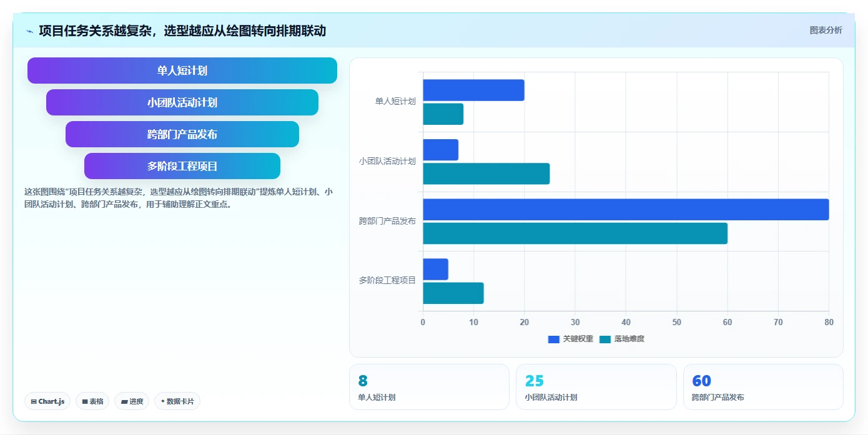Image resolution: width=868 pixels, height=435 pixels.
Task: Click the chart y-axis label 单人短计划
Action: tap(395, 101)
